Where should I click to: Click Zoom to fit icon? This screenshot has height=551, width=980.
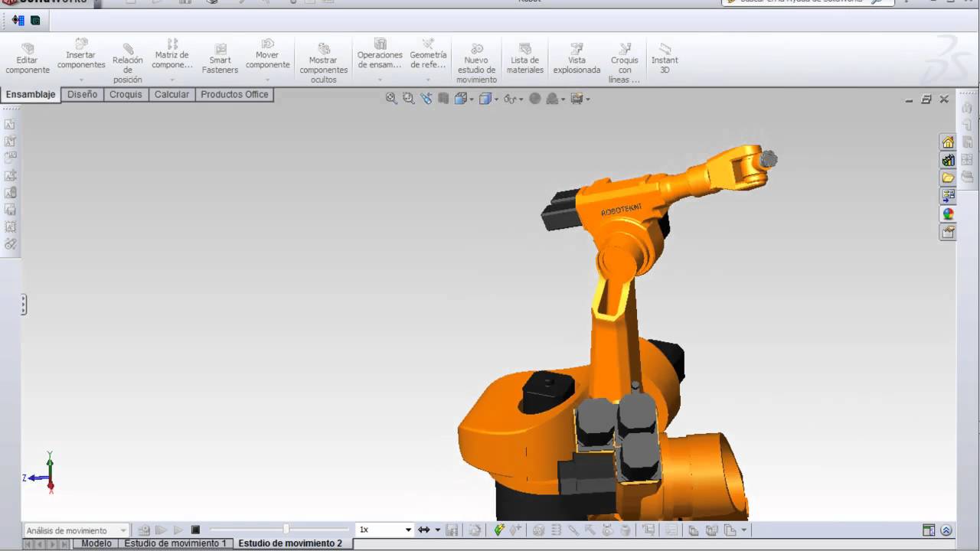(x=391, y=98)
